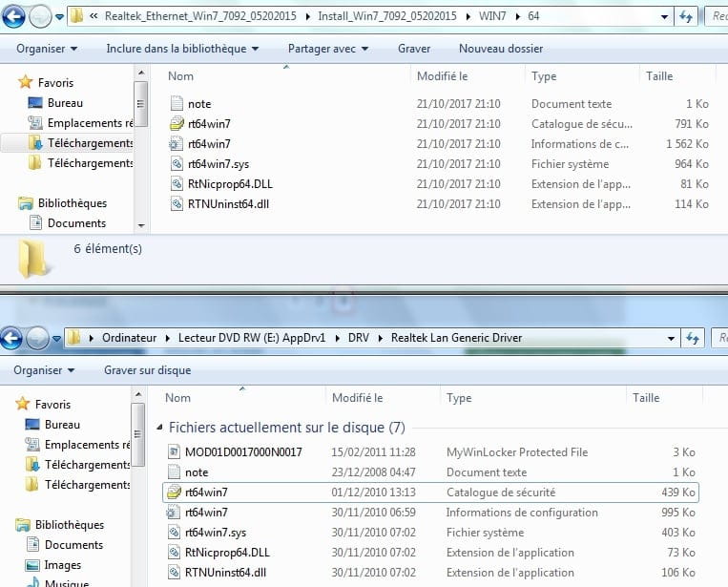Open Partager avec dropdown
The height and width of the screenshot is (587, 728).
[328, 49]
